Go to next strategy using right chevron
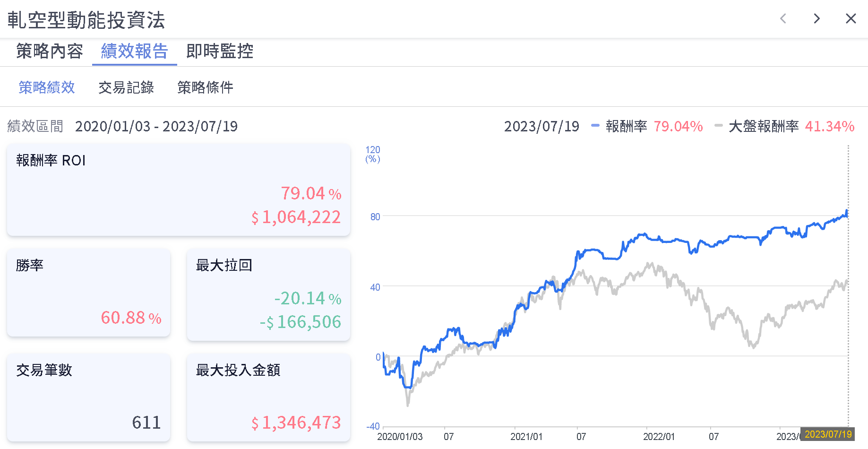Image resolution: width=868 pixels, height=449 pixels. click(x=816, y=19)
